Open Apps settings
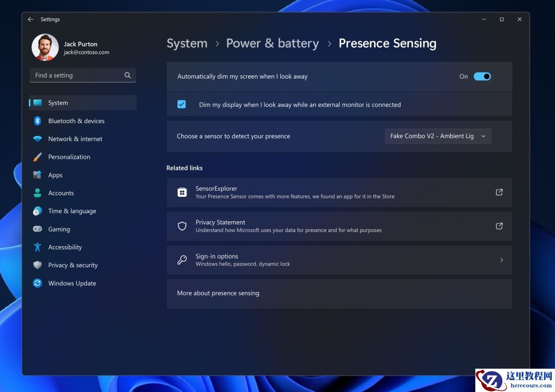555x392 pixels. (37, 175)
